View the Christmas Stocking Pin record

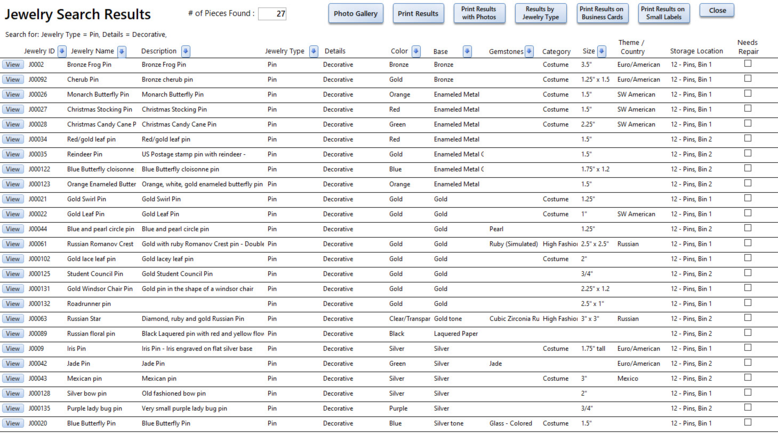(x=12, y=109)
